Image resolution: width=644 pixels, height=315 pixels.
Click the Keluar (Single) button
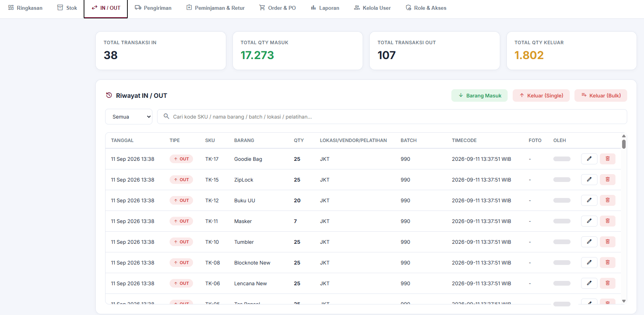[x=541, y=95]
